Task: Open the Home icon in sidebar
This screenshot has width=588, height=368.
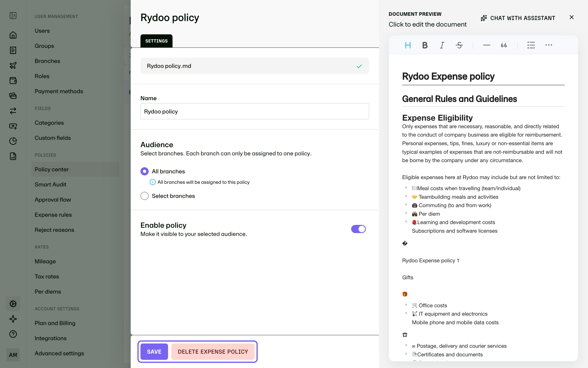Action: (x=13, y=35)
